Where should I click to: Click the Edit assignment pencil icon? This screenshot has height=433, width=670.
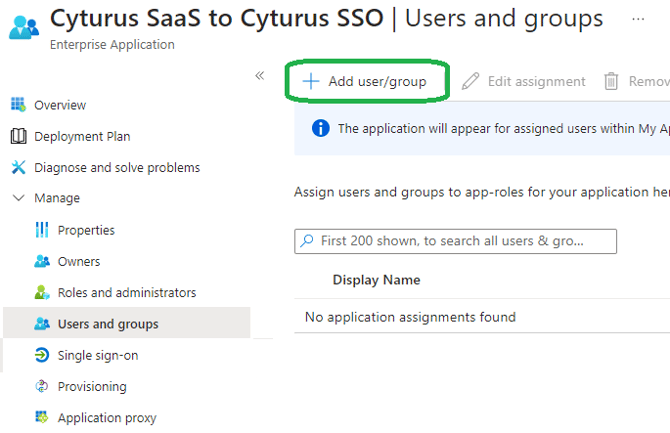[x=470, y=82]
